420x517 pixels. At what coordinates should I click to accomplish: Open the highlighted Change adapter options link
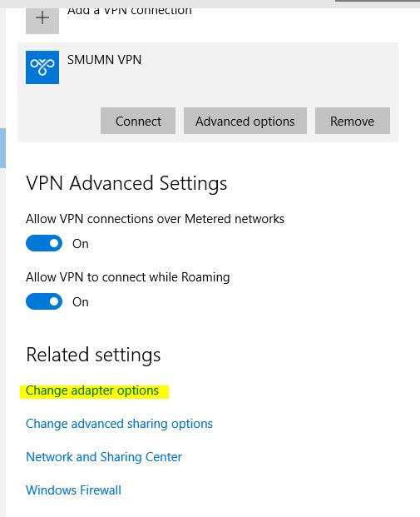(x=92, y=390)
